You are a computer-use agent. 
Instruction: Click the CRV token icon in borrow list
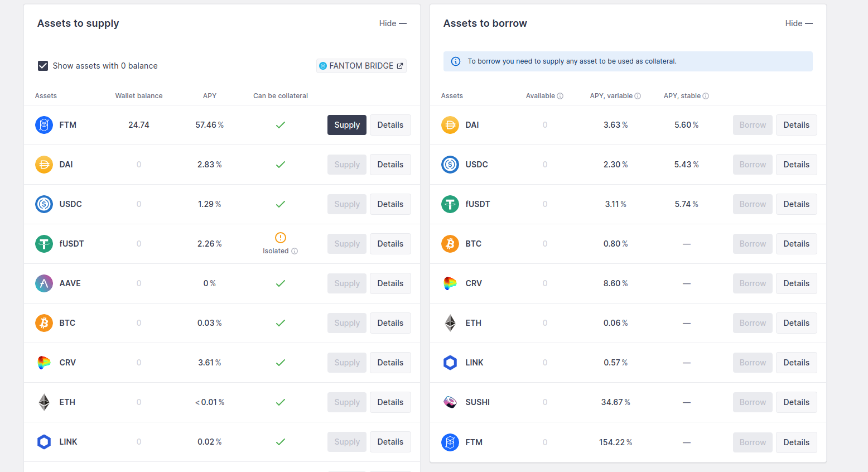(450, 283)
